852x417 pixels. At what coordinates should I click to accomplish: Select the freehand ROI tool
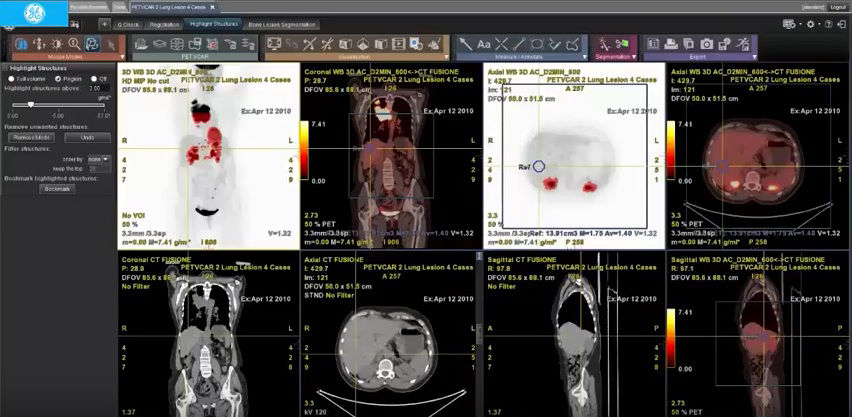click(573, 44)
